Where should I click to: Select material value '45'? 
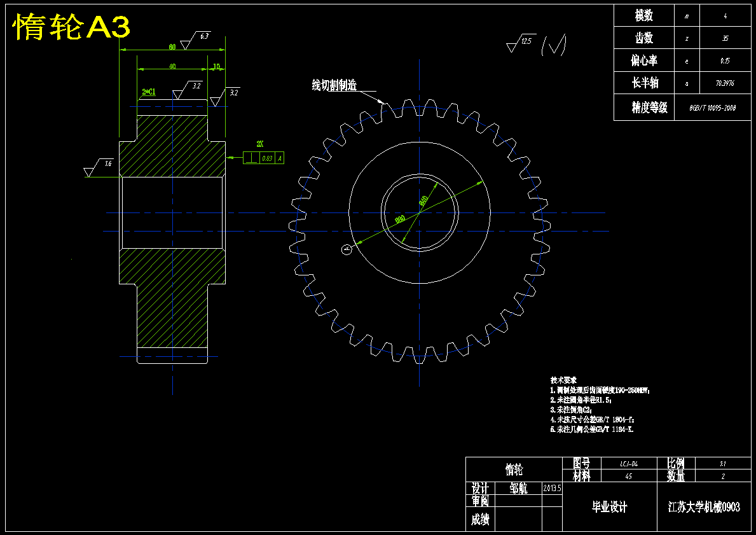coord(629,476)
